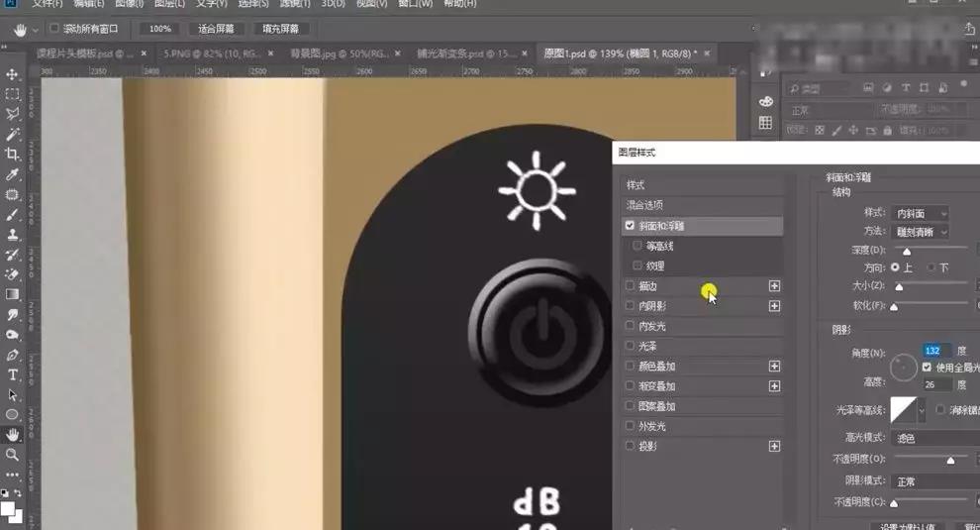Click the 设置为默认值 button
The image size is (980, 530).
(908, 526)
